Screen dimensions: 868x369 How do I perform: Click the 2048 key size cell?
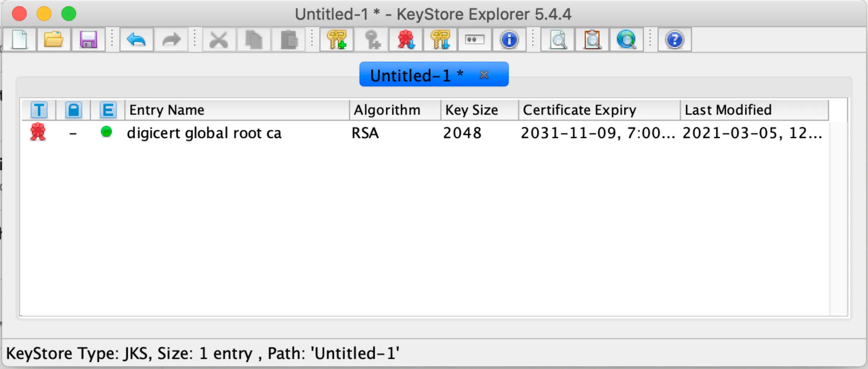point(462,133)
